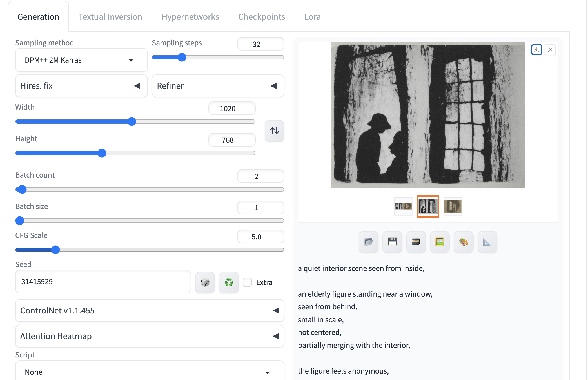Expand the Refiner section
The width and height of the screenshot is (588, 380).
[218, 86]
